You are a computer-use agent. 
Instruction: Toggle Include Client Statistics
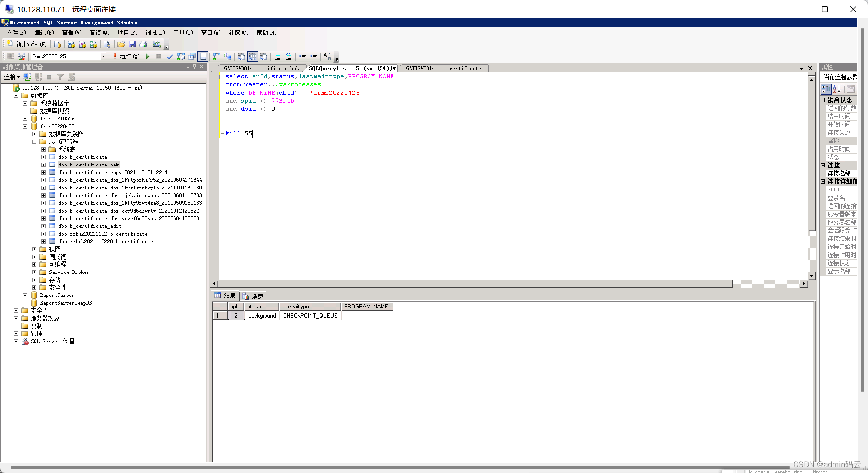[x=228, y=57]
